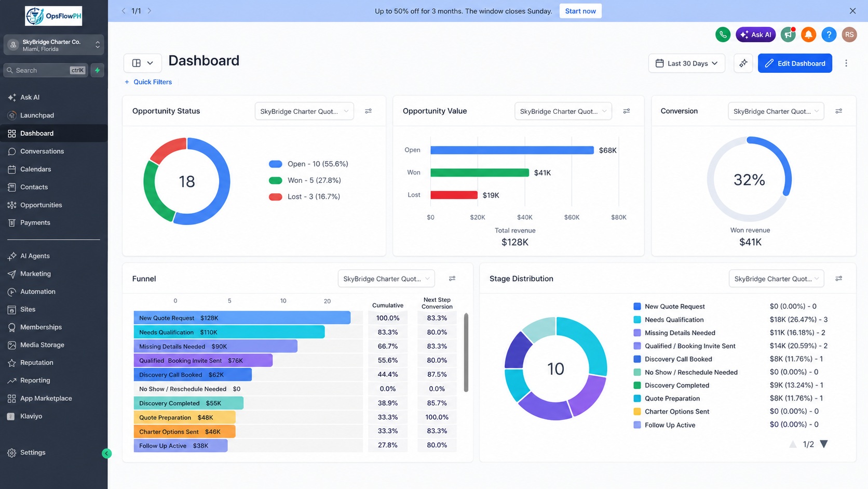Open App Marketplace in the sidebar
This screenshot has height=489, width=868.
coord(54,399)
